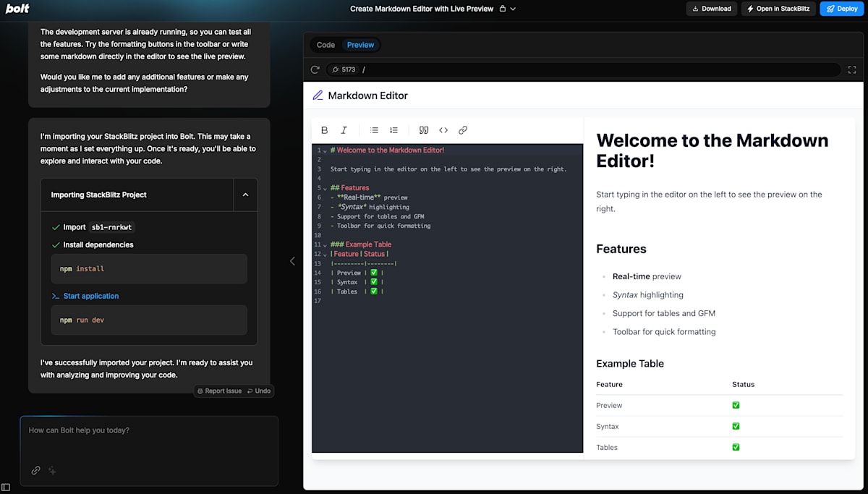868x494 pixels.
Task: Click the '| Syntax' row in code editor
Action: point(357,282)
